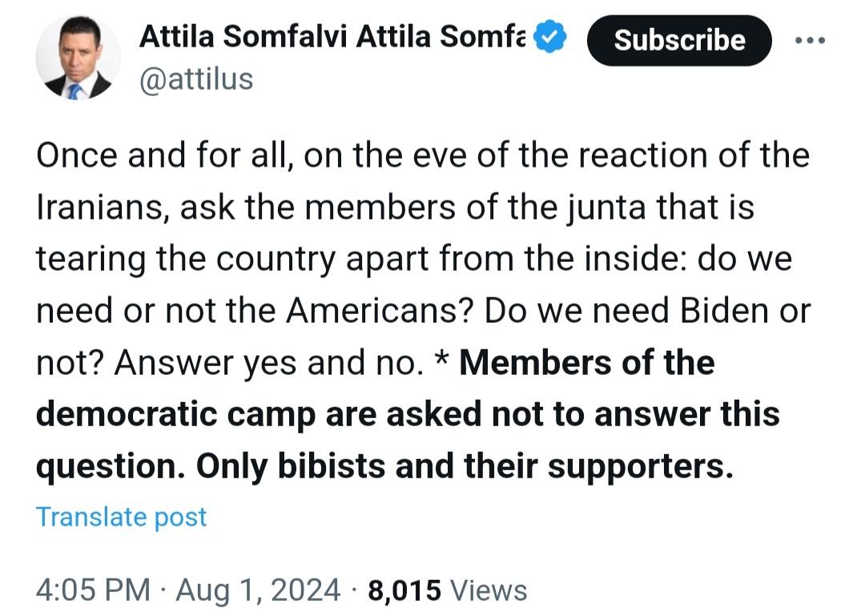Click the phrase 'Answer yes and no.'

click(268, 363)
